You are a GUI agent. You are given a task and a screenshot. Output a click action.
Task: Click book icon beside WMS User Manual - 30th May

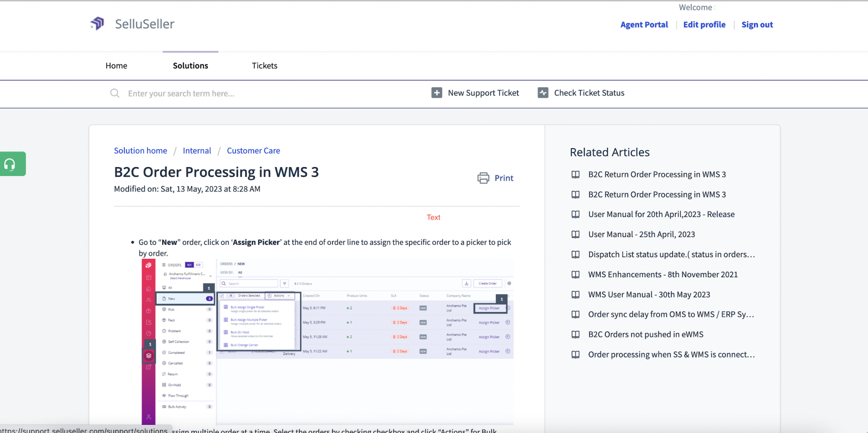(576, 295)
